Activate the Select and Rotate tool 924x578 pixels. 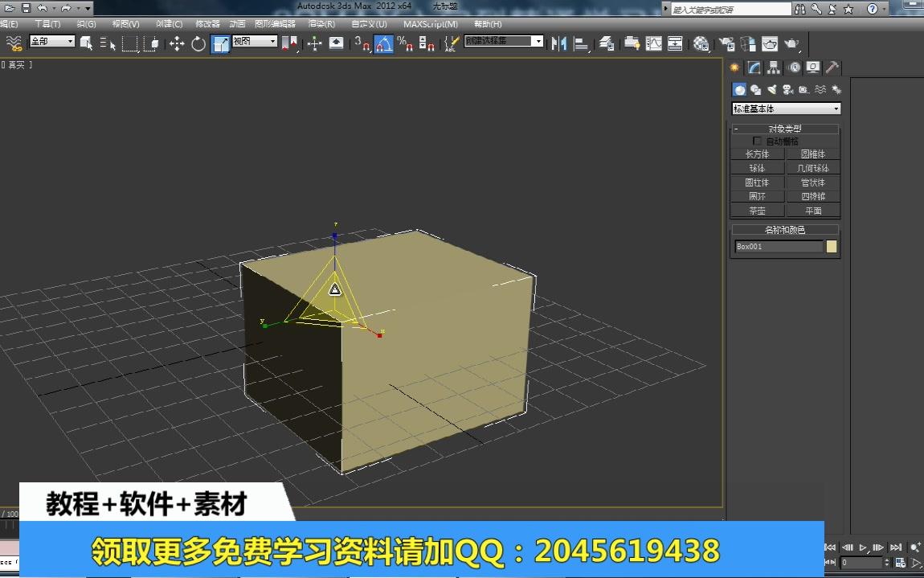pyautogui.click(x=197, y=43)
